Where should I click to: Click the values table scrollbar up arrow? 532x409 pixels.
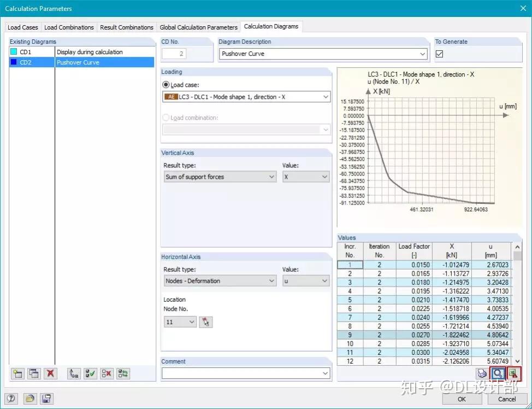point(517,247)
